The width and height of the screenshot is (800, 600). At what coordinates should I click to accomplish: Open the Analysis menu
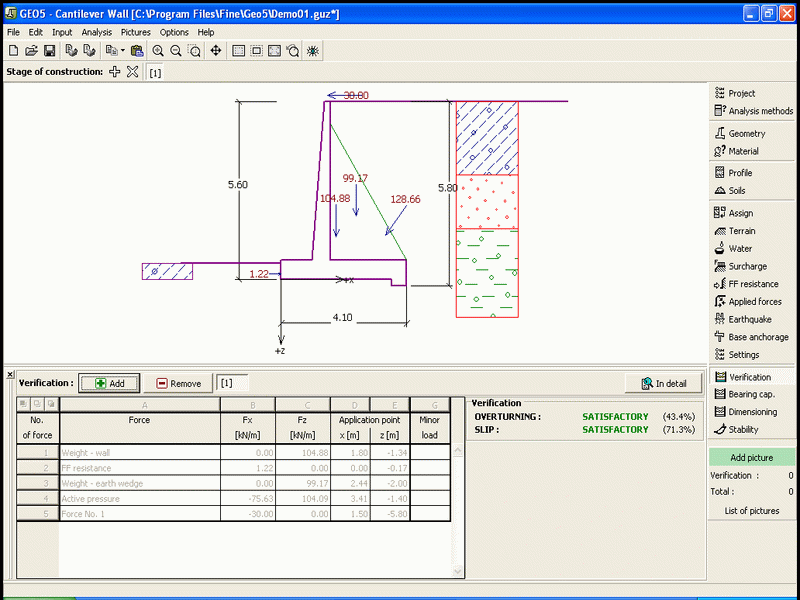point(97,32)
